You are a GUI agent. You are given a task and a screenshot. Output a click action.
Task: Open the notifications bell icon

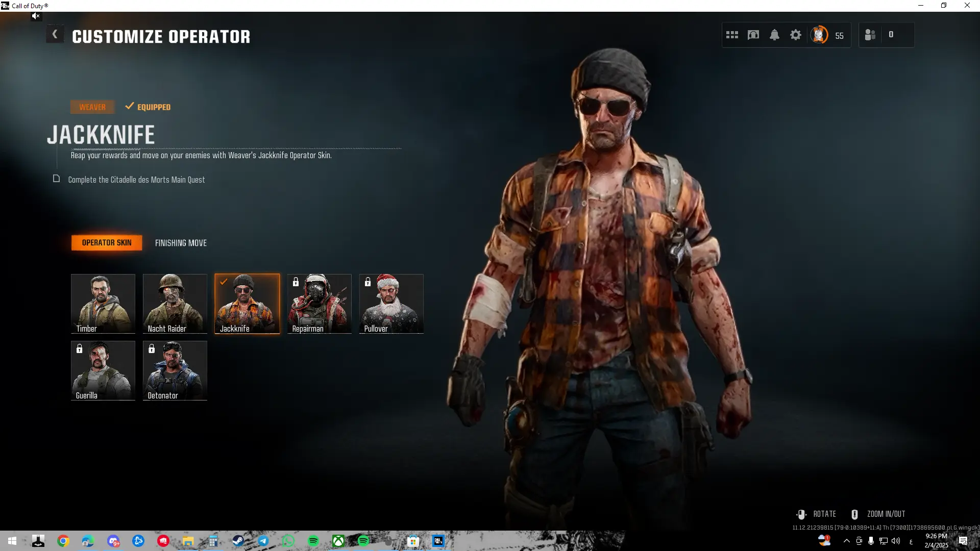click(x=774, y=35)
